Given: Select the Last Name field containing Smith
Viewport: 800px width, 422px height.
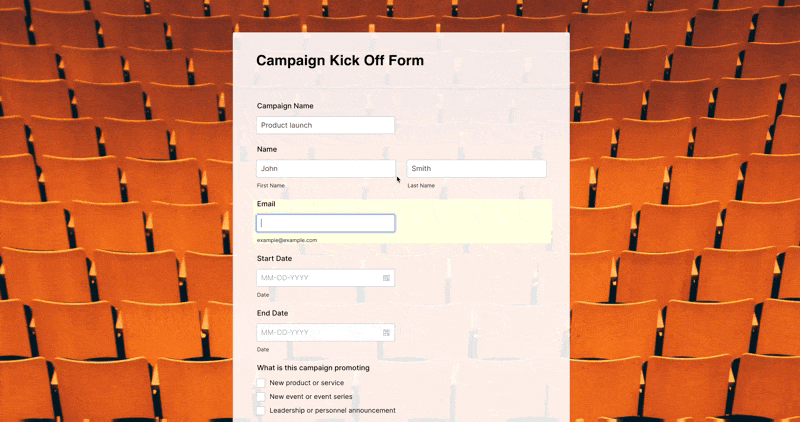Looking at the screenshot, I should pos(476,169).
